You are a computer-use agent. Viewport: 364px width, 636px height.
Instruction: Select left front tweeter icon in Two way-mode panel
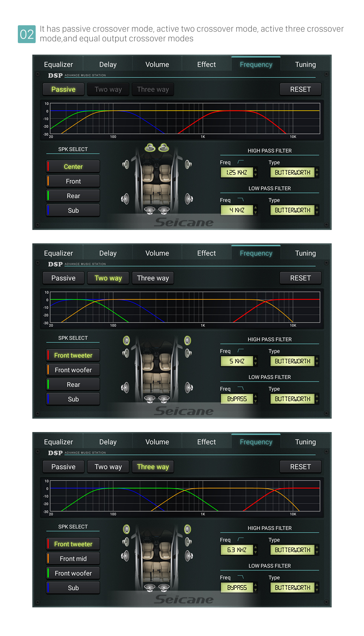[127, 340]
